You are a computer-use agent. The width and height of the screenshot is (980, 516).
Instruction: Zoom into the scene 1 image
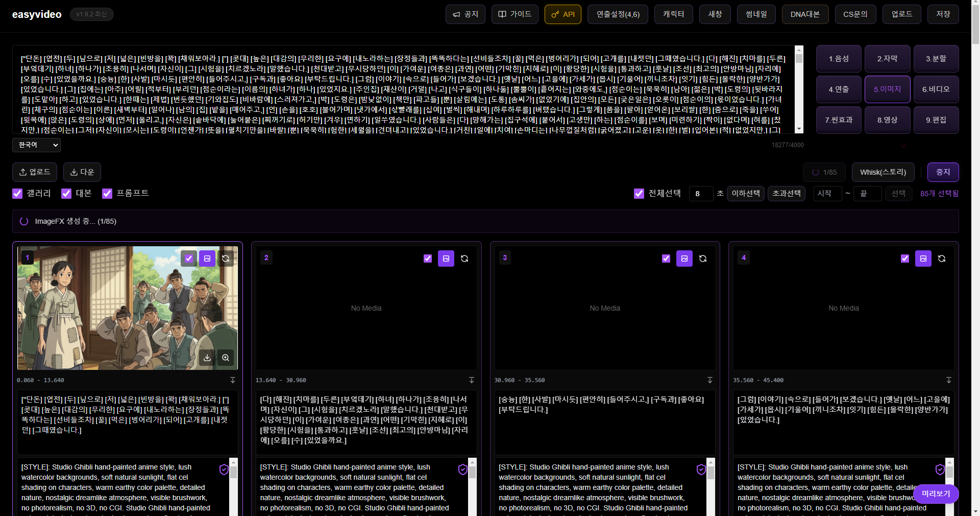[x=226, y=358]
